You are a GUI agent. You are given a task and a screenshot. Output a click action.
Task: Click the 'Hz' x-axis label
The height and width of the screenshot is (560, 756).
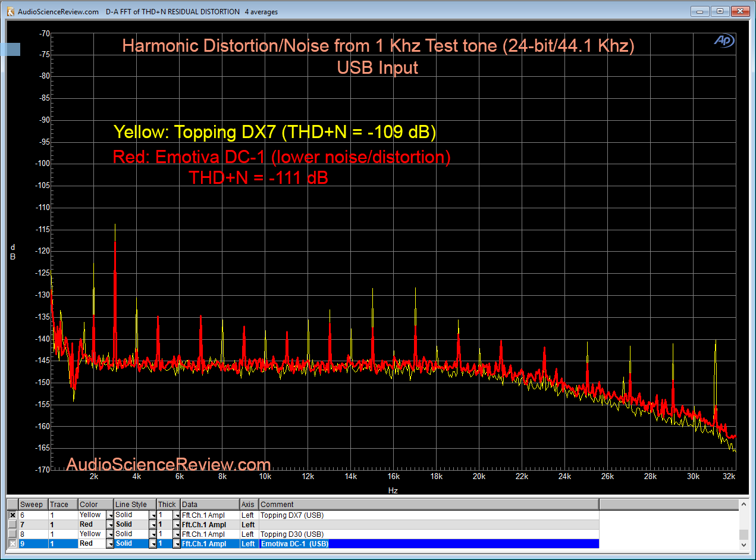pyautogui.click(x=393, y=491)
